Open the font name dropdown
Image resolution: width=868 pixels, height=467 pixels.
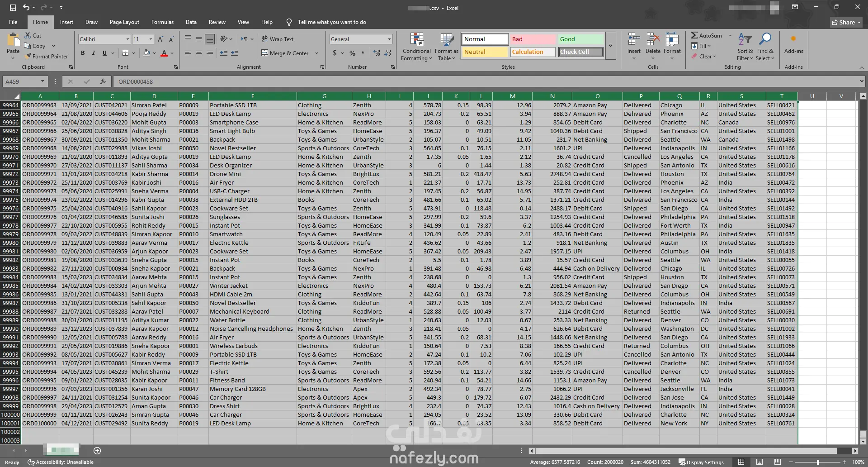(x=127, y=39)
